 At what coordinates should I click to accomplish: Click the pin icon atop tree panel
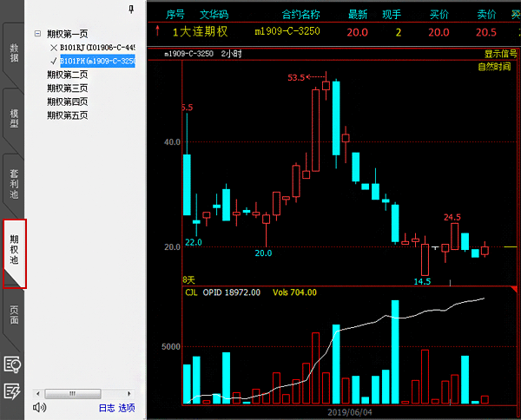tap(131, 10)
